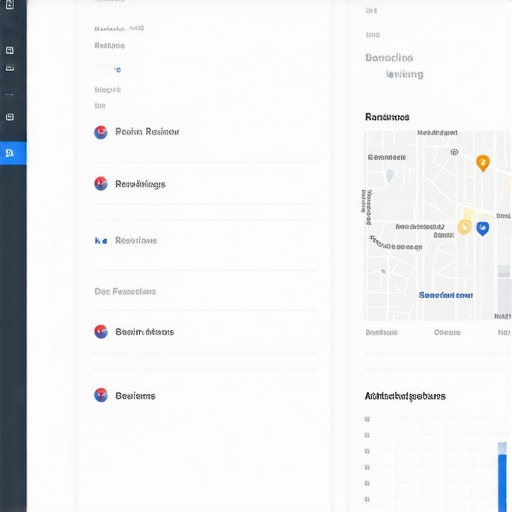Image resolution: width=512 pixels, height=512 pixels.
Task: Click the small blue "ks" icon in the list
Action: click(101, 241)
